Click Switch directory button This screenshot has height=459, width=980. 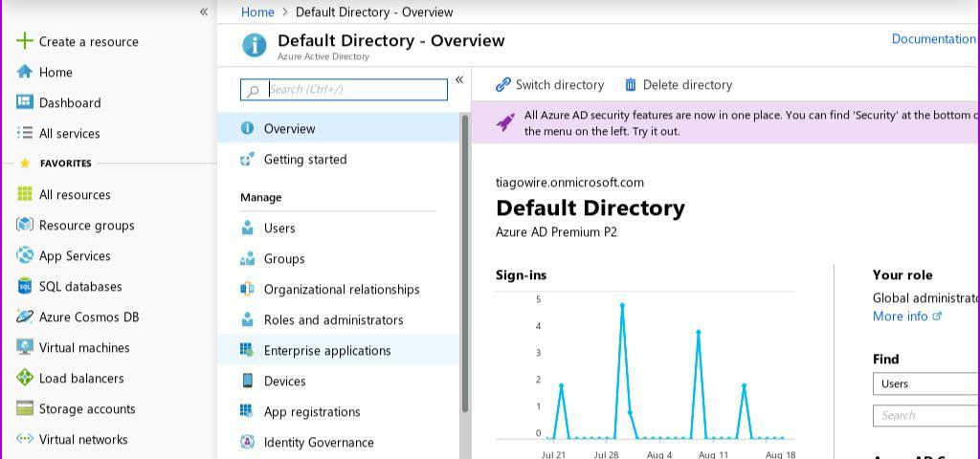point(550,84)
